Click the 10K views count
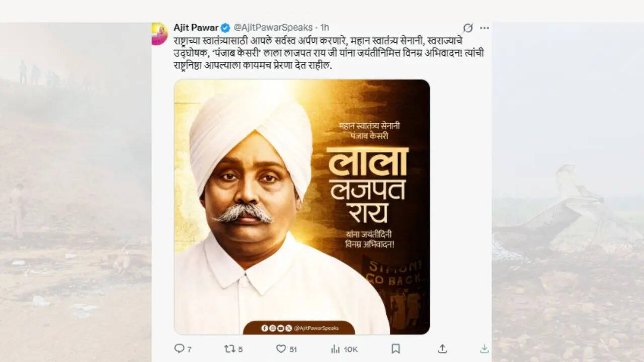The image size is (644, 362). pyautogui.click(x=351, y=349)
